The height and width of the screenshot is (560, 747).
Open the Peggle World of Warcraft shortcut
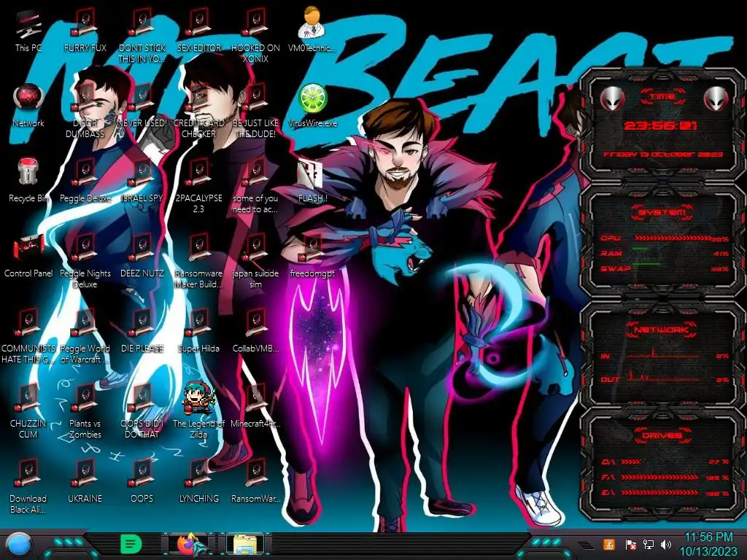[x=85, y=335]
